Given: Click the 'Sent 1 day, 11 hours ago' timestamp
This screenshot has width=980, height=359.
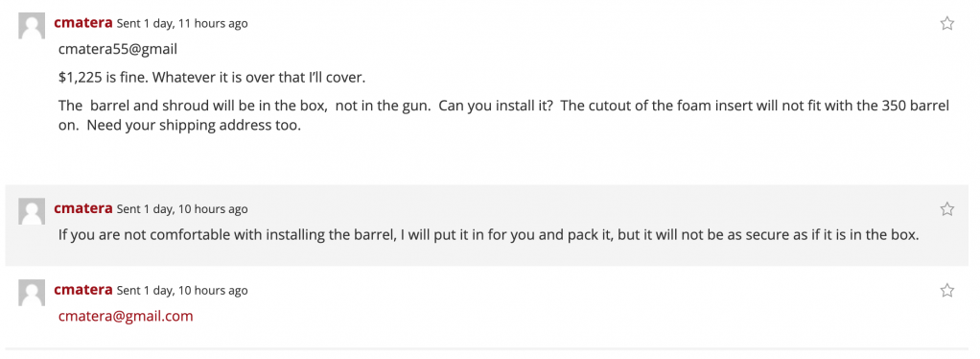Looking at the screenshot, I should point(182,24).
